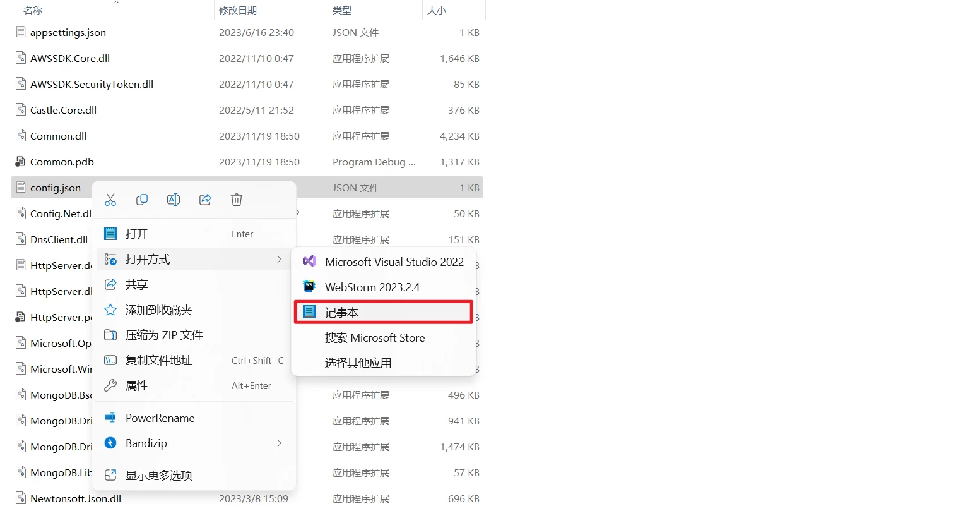Select 搜索 Microsoft Store option
This screenshot has width=980, height=511.
[x=374, y=338]
